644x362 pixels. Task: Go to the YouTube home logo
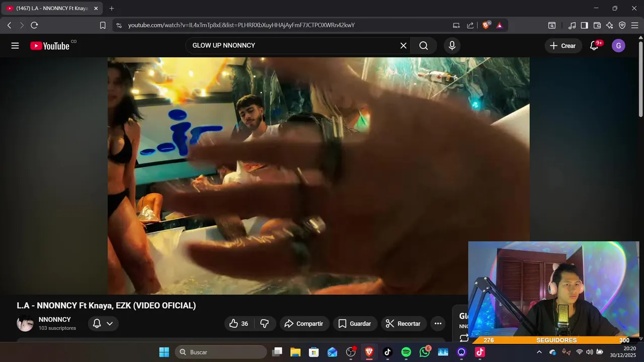pos(50,46)
